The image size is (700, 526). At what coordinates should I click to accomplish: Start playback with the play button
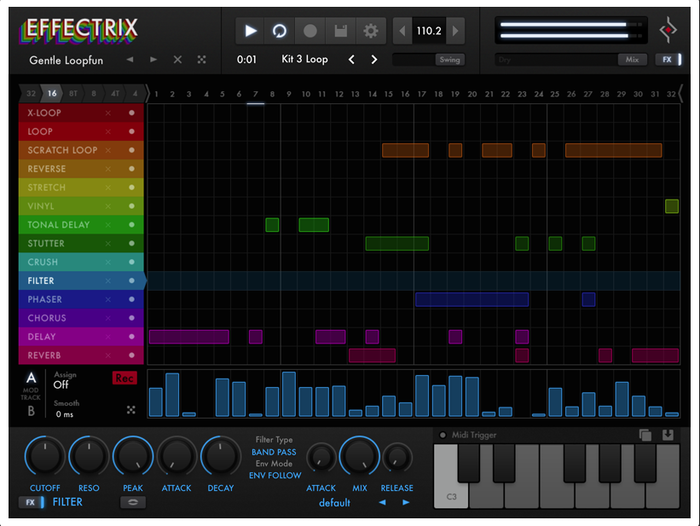[250, 31]
